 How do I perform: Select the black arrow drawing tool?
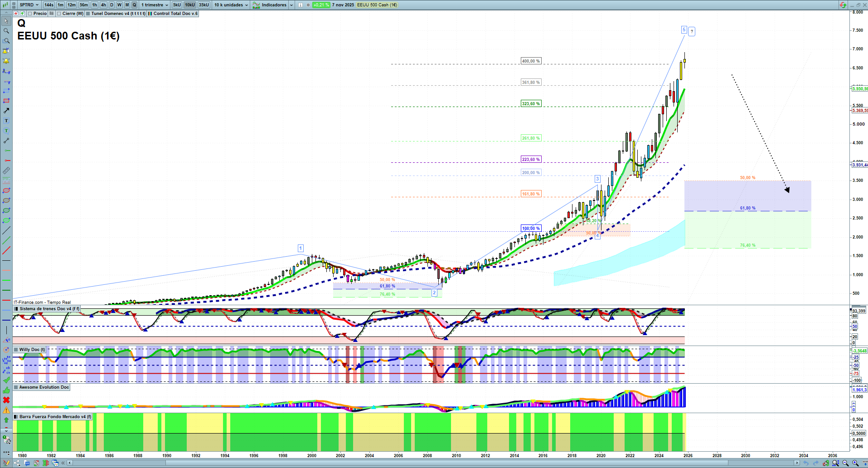[x=6, y=111]
